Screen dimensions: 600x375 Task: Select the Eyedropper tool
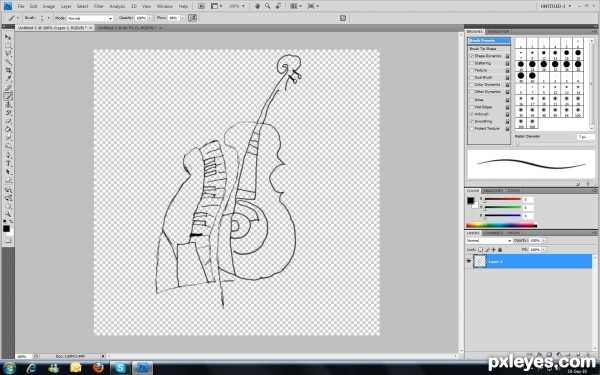click(x=8, y=79)
